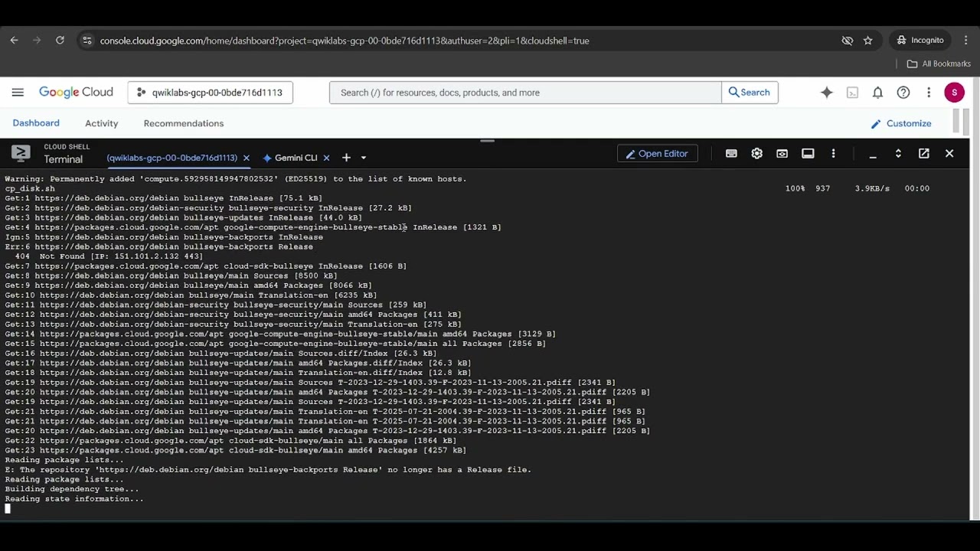Open the account avatar menu
980x551 pixels.
(954, 93)
